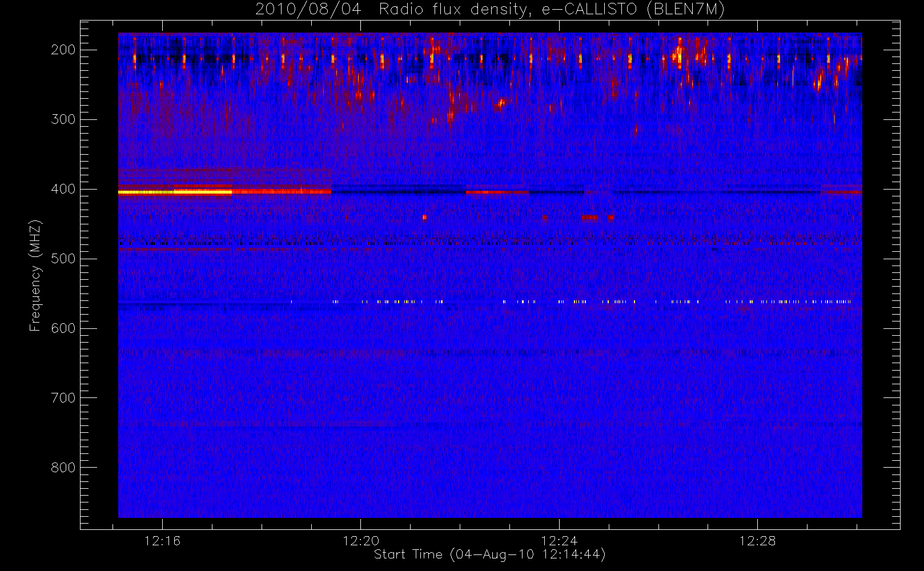Click the 12:28 time tick label

pyautogui.click(x=757, y=541)
